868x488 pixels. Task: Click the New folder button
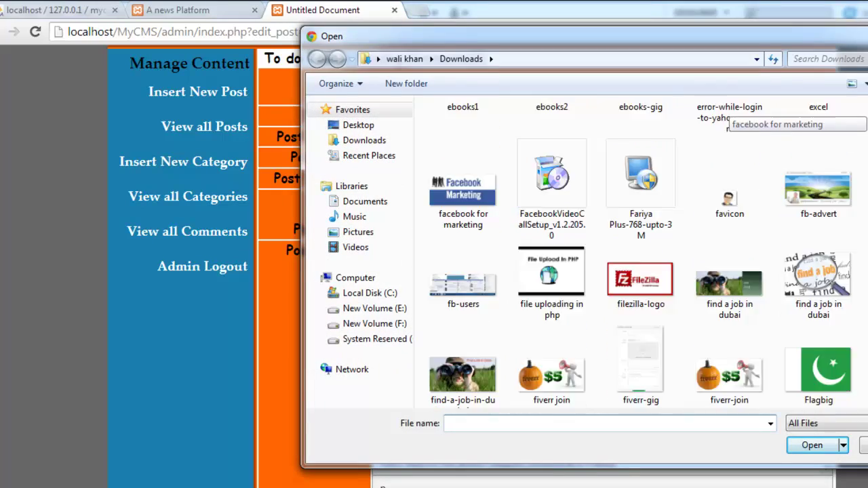pyautogui.click(x=406, y=83)
